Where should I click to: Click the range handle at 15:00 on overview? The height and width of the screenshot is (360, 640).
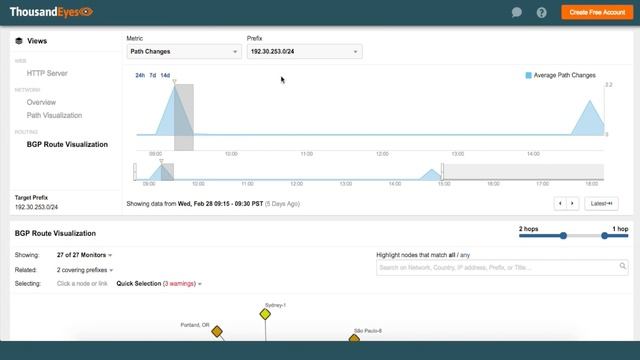click(442, 172)
